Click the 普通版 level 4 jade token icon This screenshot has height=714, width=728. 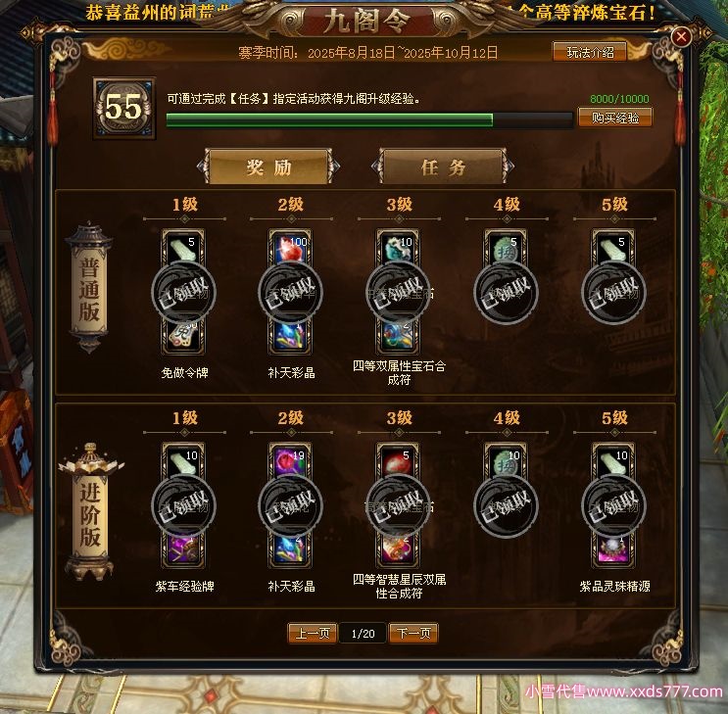[x=506, y=248]
